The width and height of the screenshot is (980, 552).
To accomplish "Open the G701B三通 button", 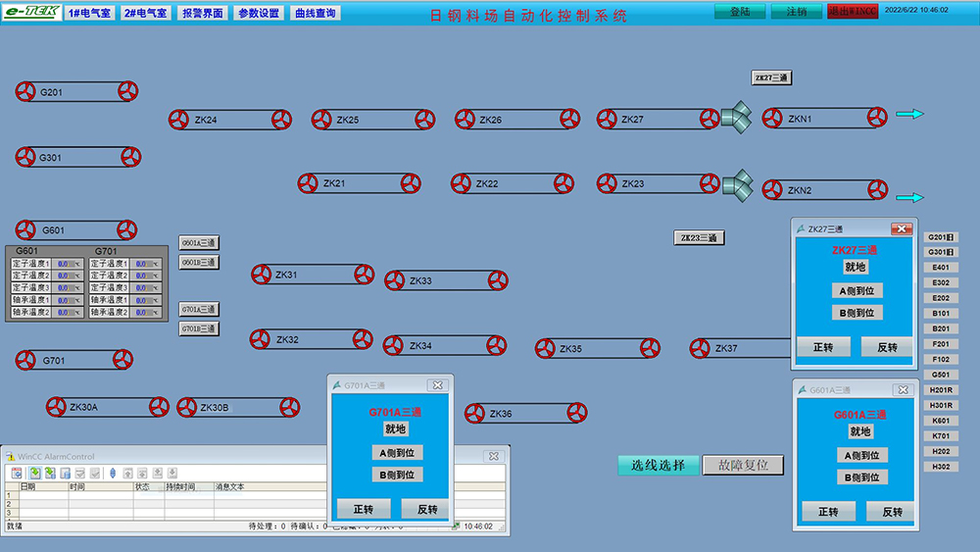I will click(x=199, y=328).
